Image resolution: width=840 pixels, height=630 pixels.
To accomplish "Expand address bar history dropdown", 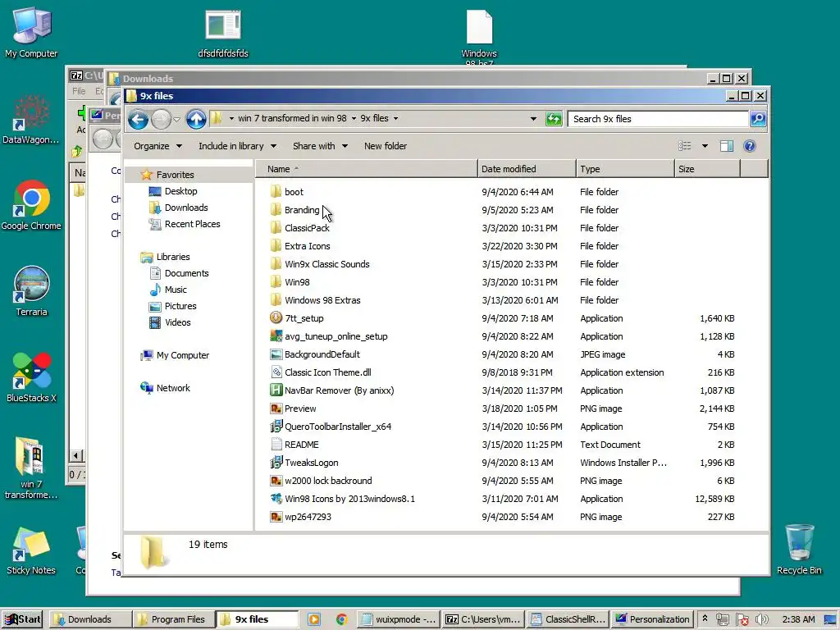I will click(x=533, y=119).
